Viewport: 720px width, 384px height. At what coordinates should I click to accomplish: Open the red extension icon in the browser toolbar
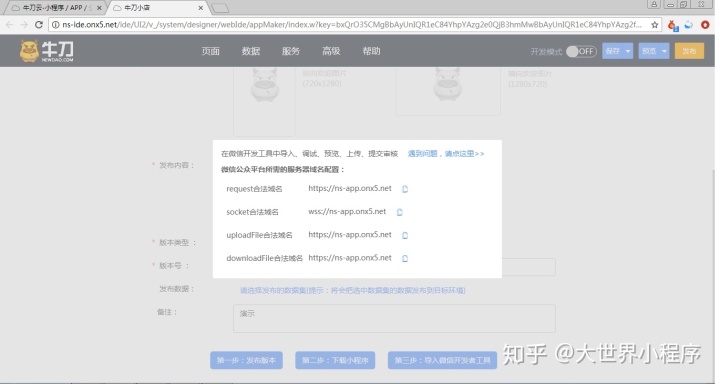[x=705, y=25]
